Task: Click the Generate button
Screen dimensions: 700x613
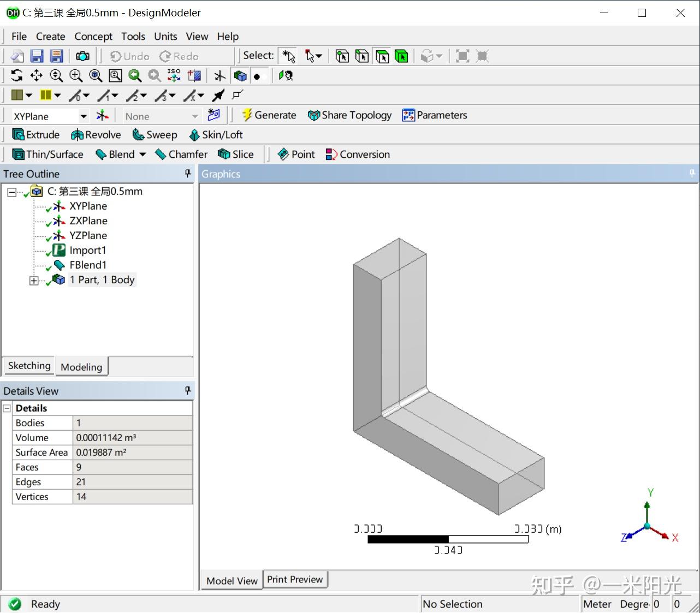Action: (269, 115)
